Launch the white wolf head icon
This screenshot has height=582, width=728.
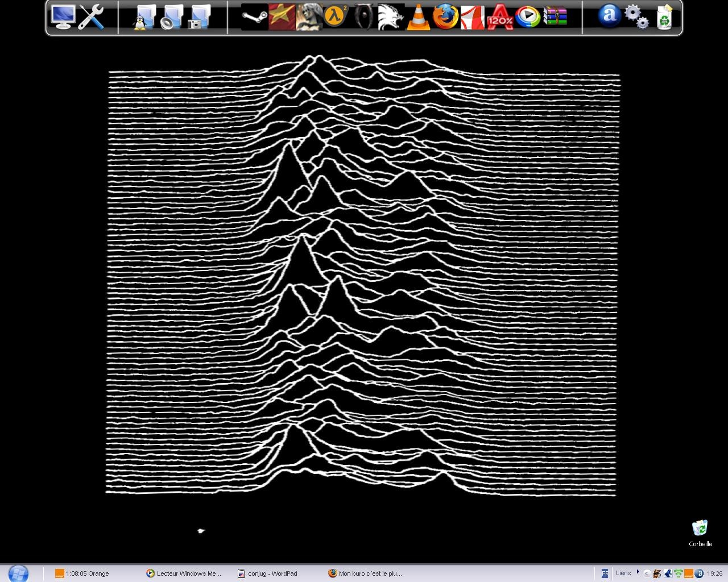391,17
